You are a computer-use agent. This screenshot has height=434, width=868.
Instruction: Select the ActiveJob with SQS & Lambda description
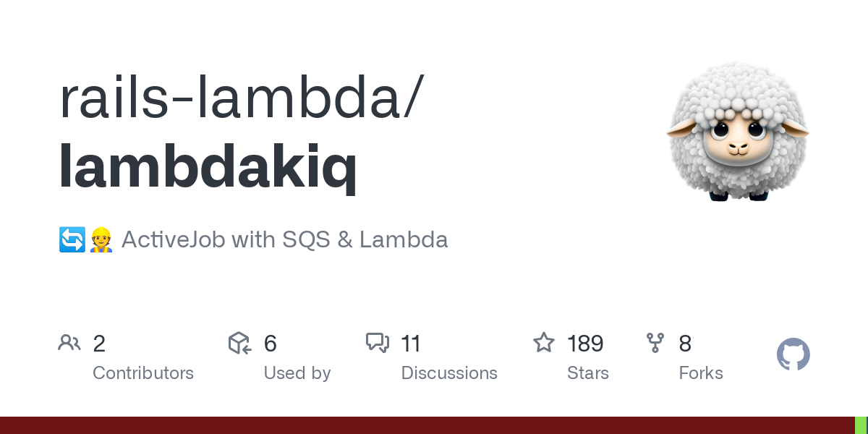pos(285,239)
